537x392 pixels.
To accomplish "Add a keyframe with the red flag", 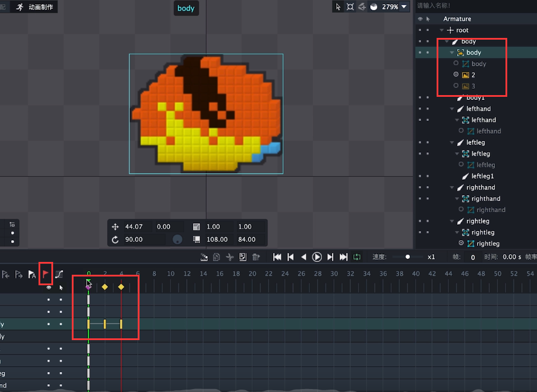I will (x=45, y=274).
